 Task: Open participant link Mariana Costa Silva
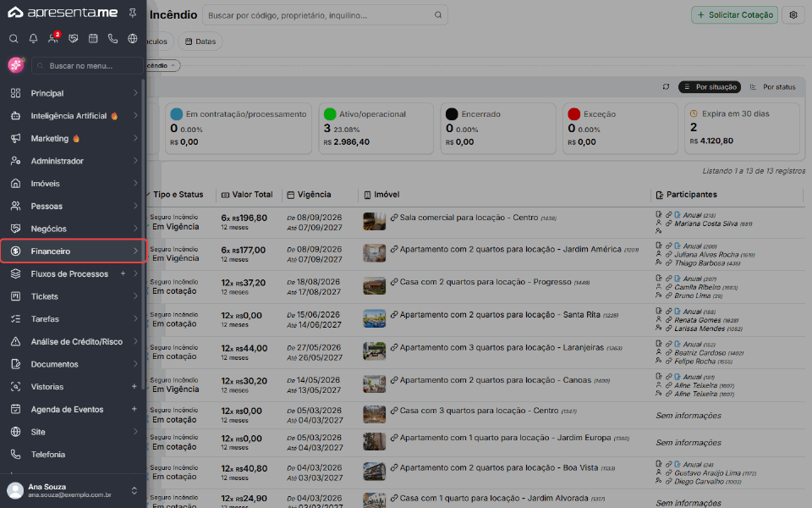pos(705,224)
